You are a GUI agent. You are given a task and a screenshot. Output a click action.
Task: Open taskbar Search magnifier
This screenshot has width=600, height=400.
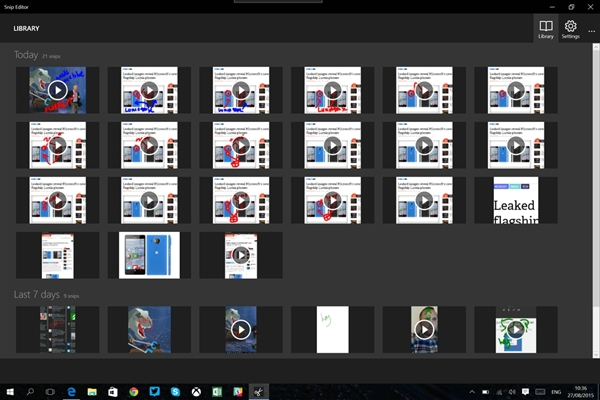tap(32, 391)
